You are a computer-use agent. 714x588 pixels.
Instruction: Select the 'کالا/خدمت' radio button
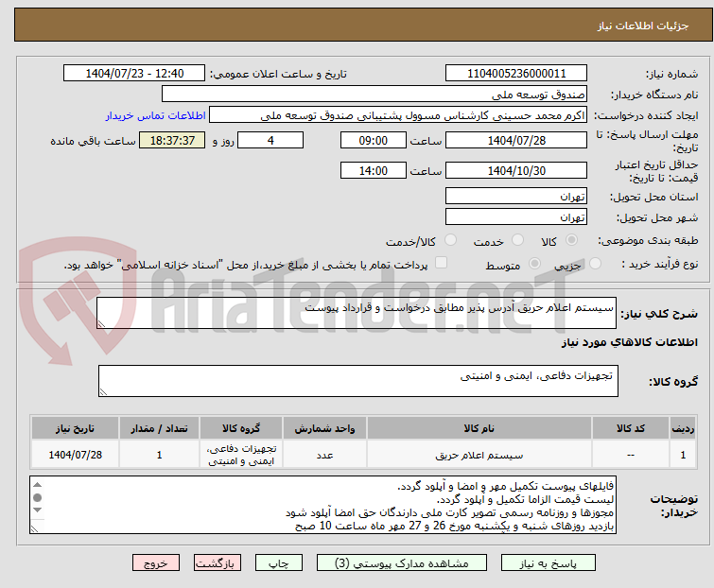[x=450, y=240]
